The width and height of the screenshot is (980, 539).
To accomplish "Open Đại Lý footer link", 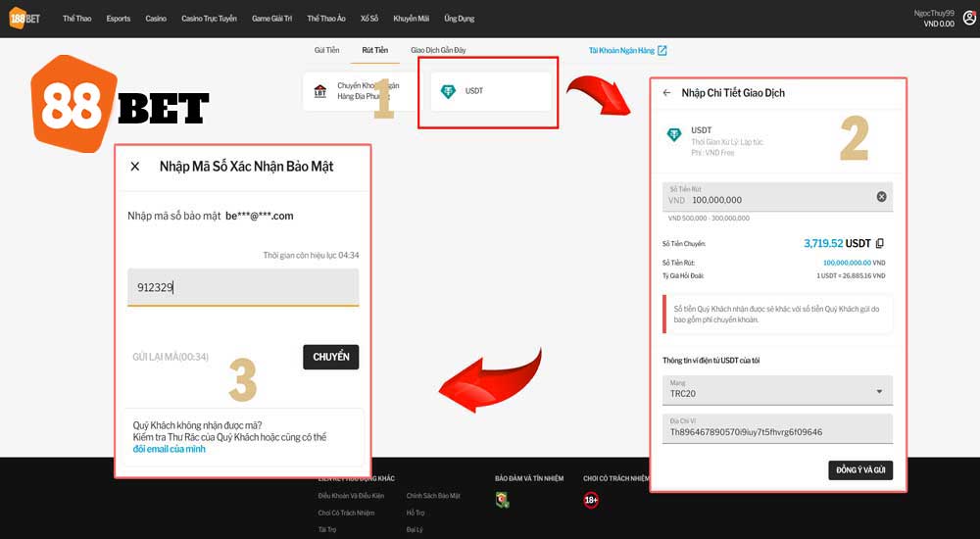I will point(415,529).
